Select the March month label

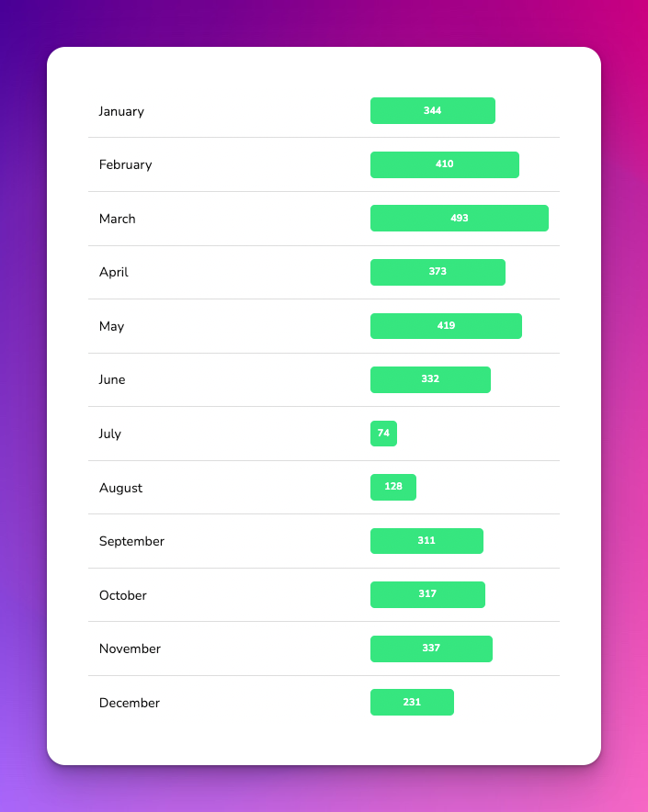click(x=117, y=219)
